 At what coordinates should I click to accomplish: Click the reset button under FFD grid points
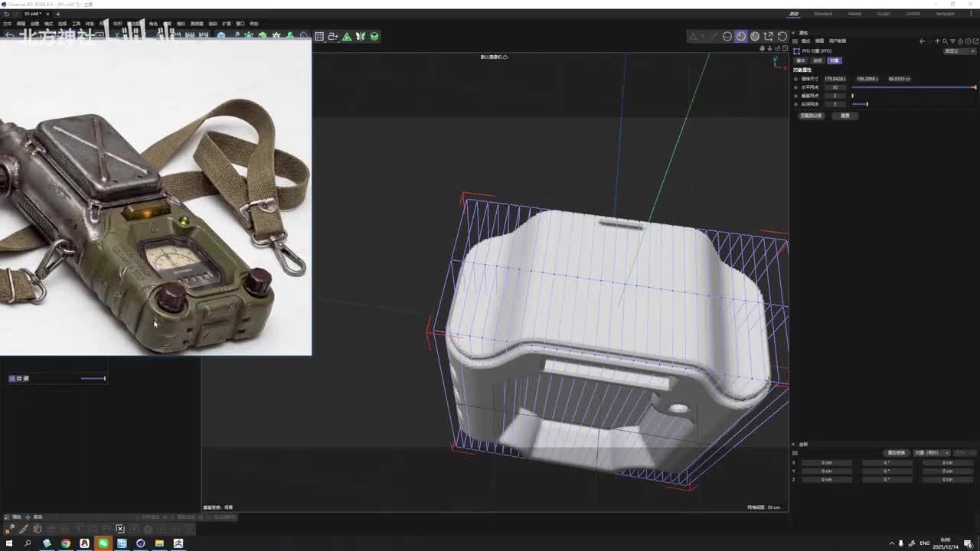click(x=845, y=116)
